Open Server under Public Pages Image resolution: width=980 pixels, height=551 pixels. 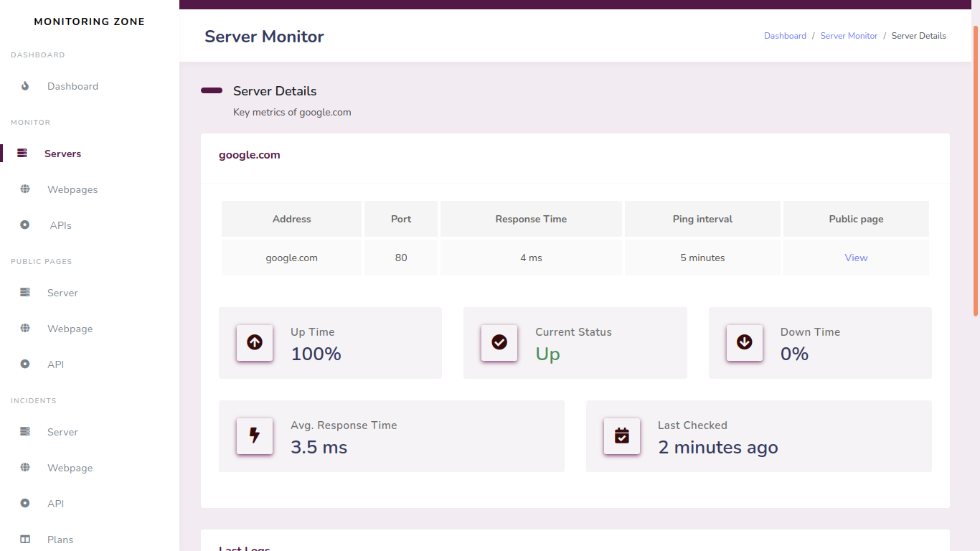coord(62,293)
